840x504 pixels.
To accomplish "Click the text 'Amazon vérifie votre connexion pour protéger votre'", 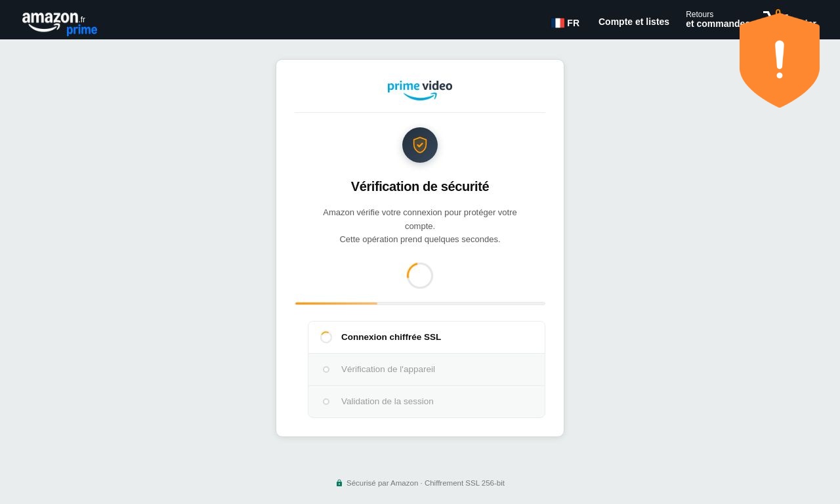I will tap(420, 212).
